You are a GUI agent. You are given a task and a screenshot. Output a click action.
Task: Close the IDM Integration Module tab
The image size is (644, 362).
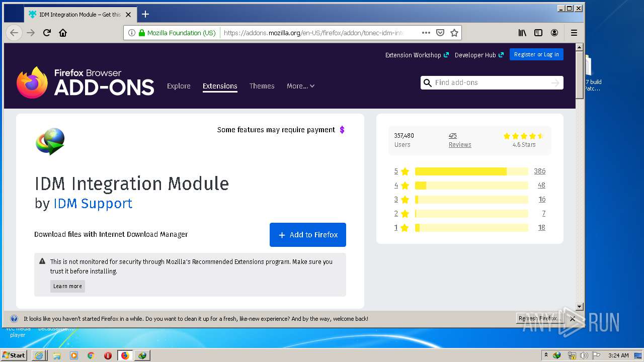point(128,15)
